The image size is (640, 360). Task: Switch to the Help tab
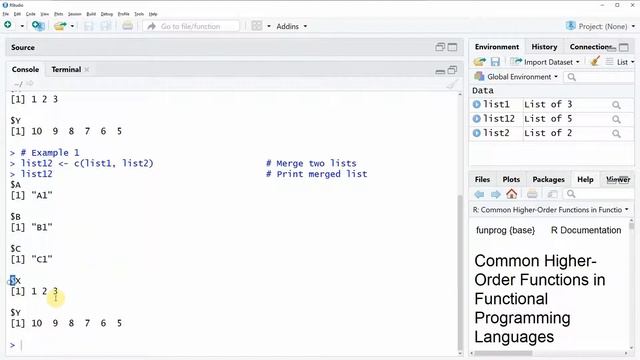[x=585, y=180]
